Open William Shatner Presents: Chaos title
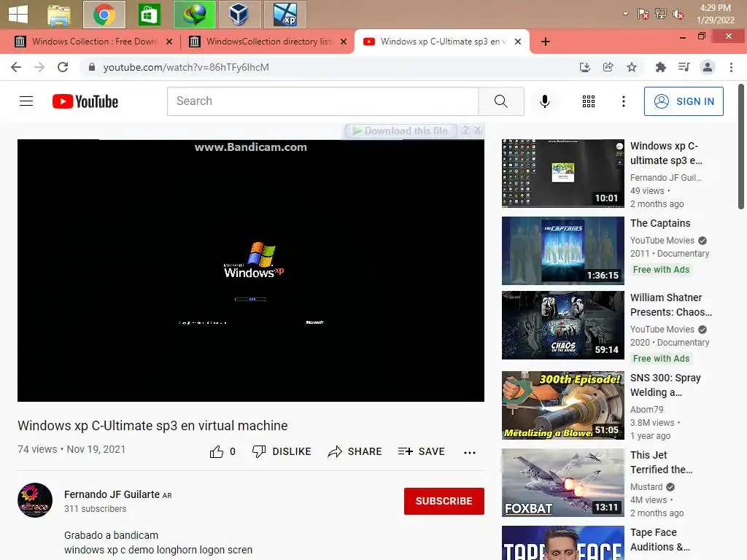The height and width of the screenshot is (560, 747). point(671,305)
